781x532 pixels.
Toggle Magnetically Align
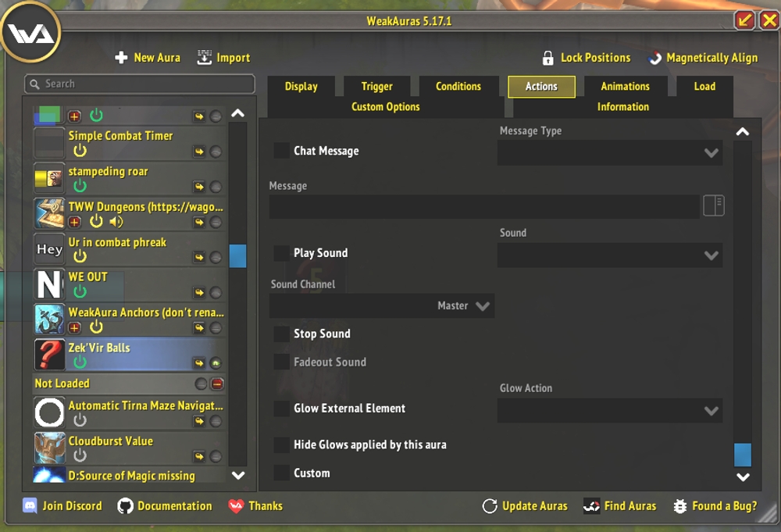(x=703, y=58)
